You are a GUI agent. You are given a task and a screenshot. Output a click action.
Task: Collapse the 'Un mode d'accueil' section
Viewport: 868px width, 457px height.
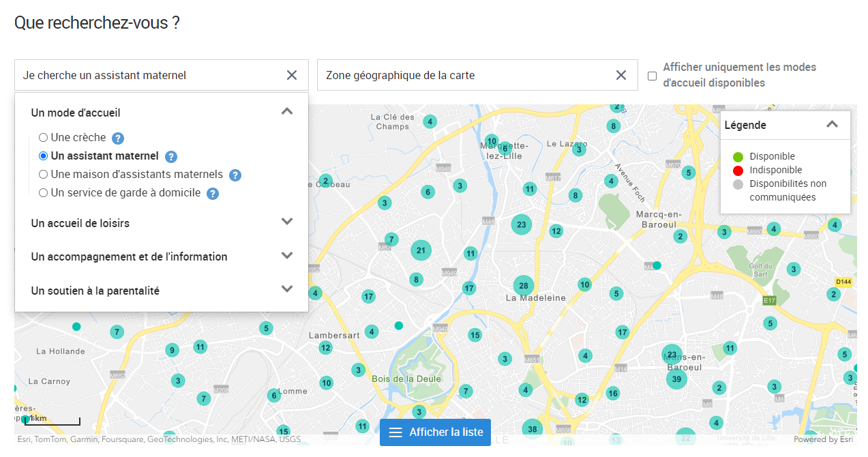click(x=287, y=111)
